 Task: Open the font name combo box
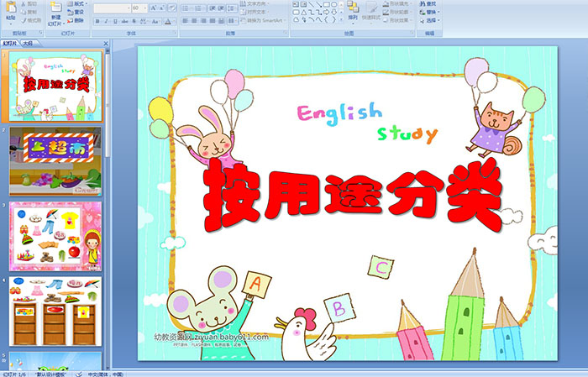(x=112, y=8)
